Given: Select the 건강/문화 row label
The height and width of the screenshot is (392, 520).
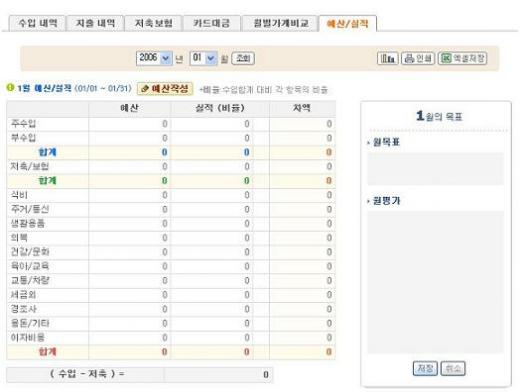Looking at the screenshot, I should tap(30, 252).
